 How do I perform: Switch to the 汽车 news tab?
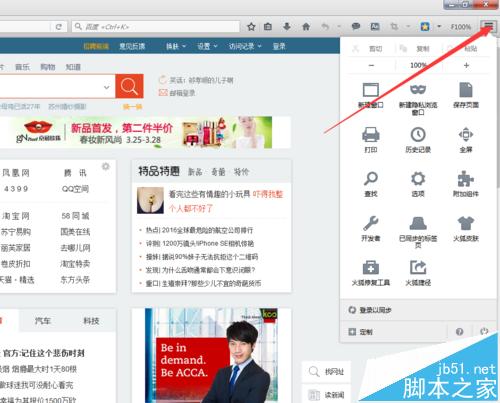coord(43,321)
